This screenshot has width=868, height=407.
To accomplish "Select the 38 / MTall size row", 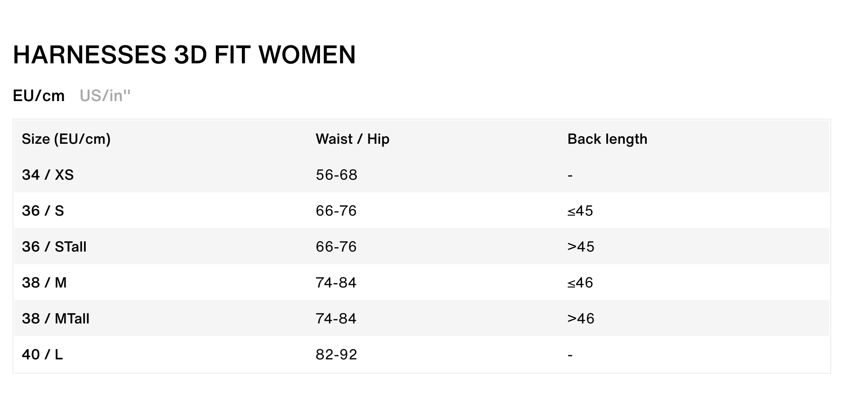I will [422, 319].
